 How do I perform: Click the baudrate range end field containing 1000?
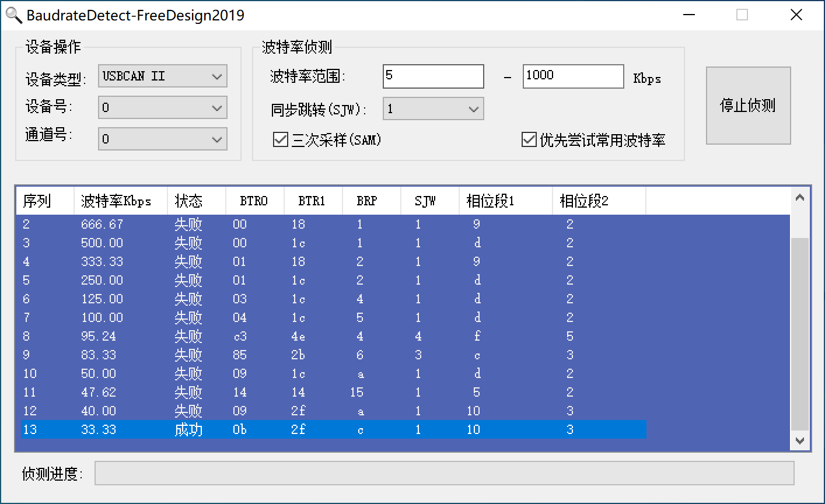[x=572, y=75]
